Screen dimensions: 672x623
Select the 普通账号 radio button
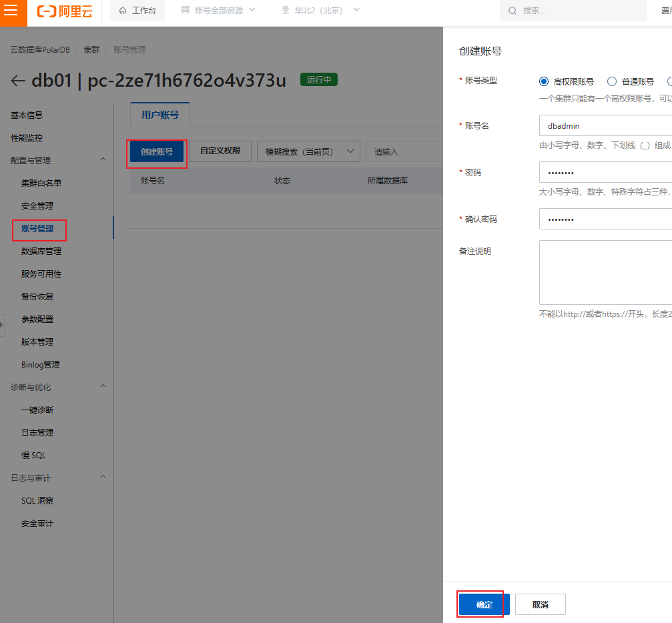[611, 81]
